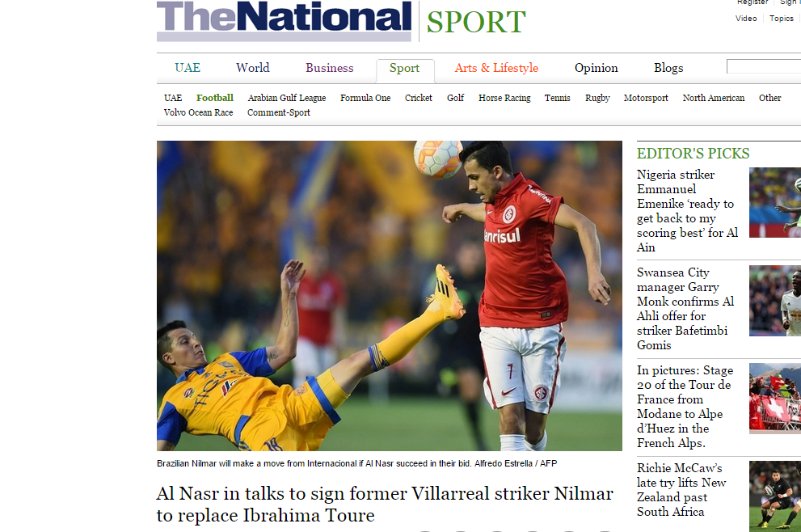
Task: Click the Richie McCaw rugby story thumbnail
Action: (775, 496)
